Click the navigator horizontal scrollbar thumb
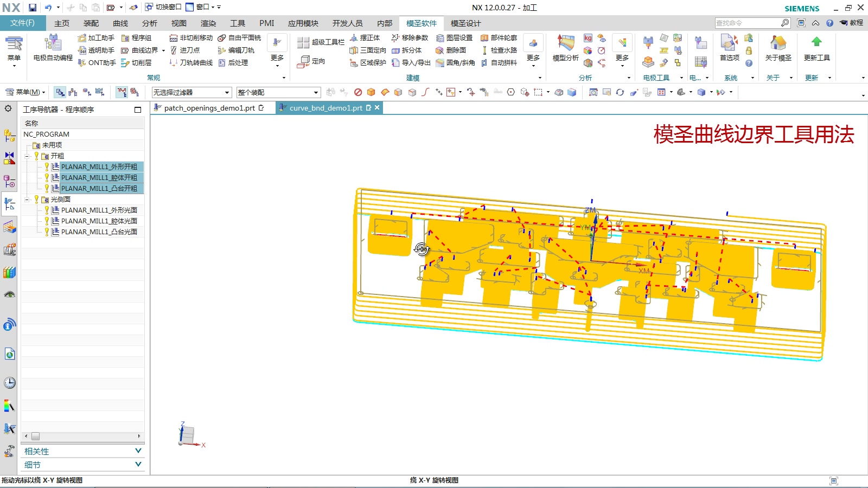 pyautogui.click(x=35, y=436)
